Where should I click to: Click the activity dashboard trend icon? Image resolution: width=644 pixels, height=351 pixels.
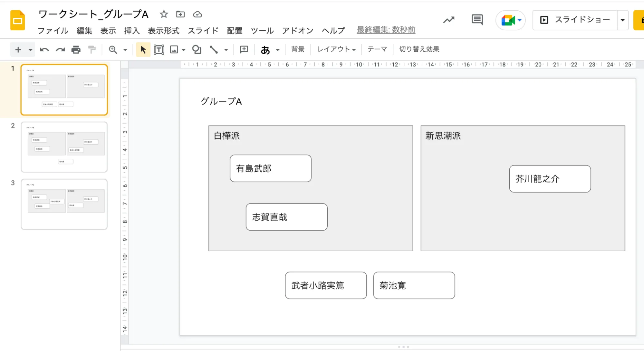click(x=448, y=20)
